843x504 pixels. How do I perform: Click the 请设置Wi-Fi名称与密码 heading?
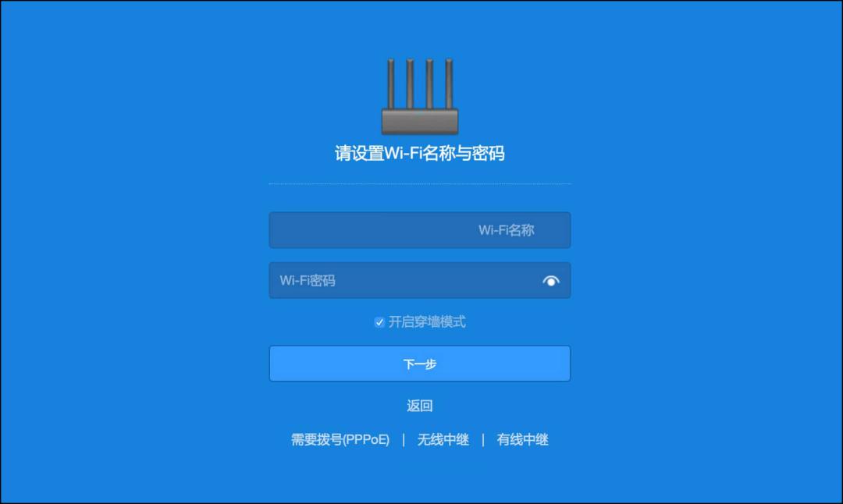(x=420, y=153)
